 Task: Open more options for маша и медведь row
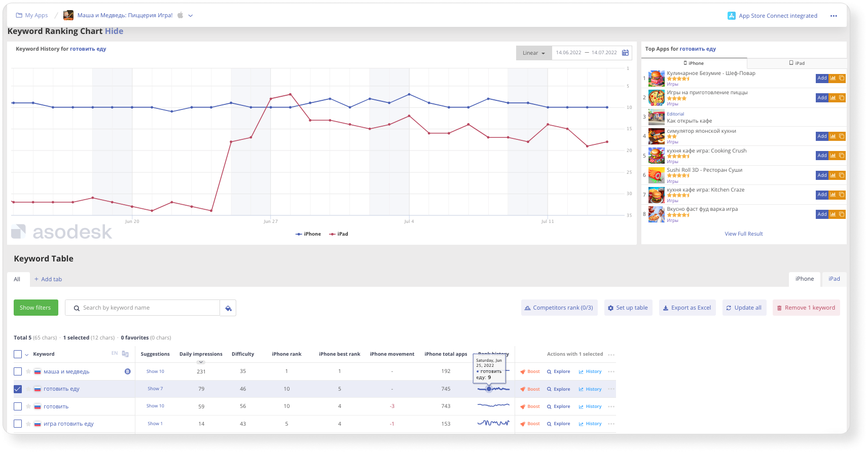pos(611,371)
